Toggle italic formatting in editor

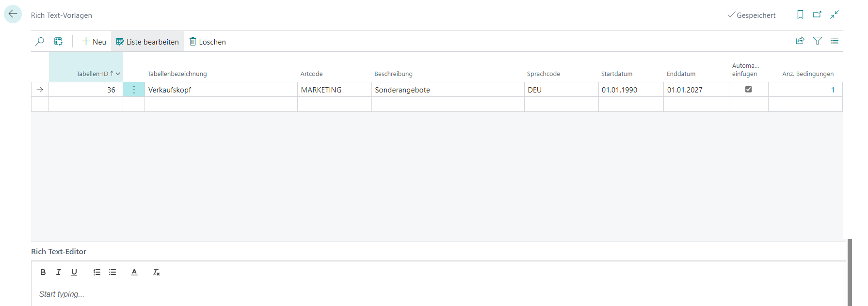click(59, 272)
